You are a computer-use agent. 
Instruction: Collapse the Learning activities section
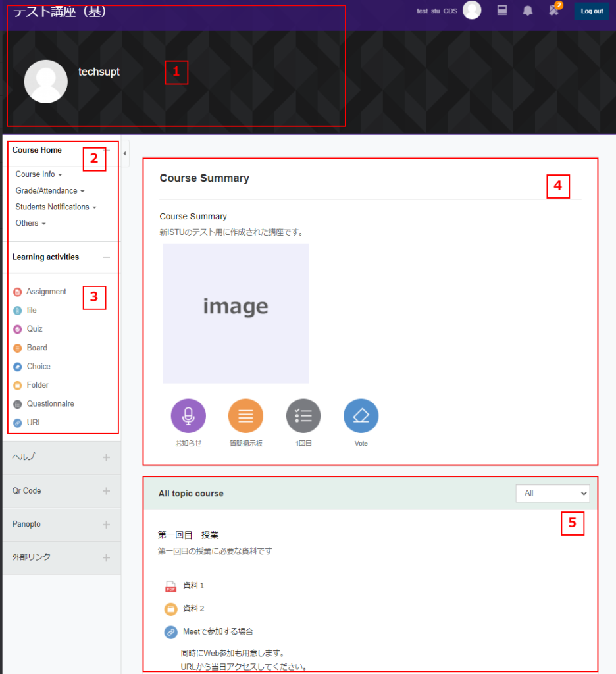click(x=106, y=257)
